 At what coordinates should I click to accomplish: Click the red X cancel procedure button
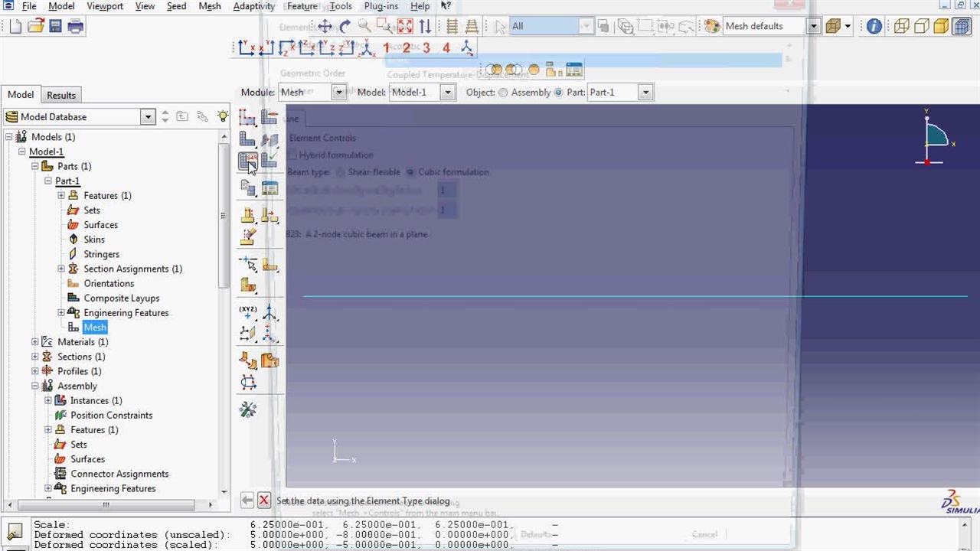click(x=263, y=500)
